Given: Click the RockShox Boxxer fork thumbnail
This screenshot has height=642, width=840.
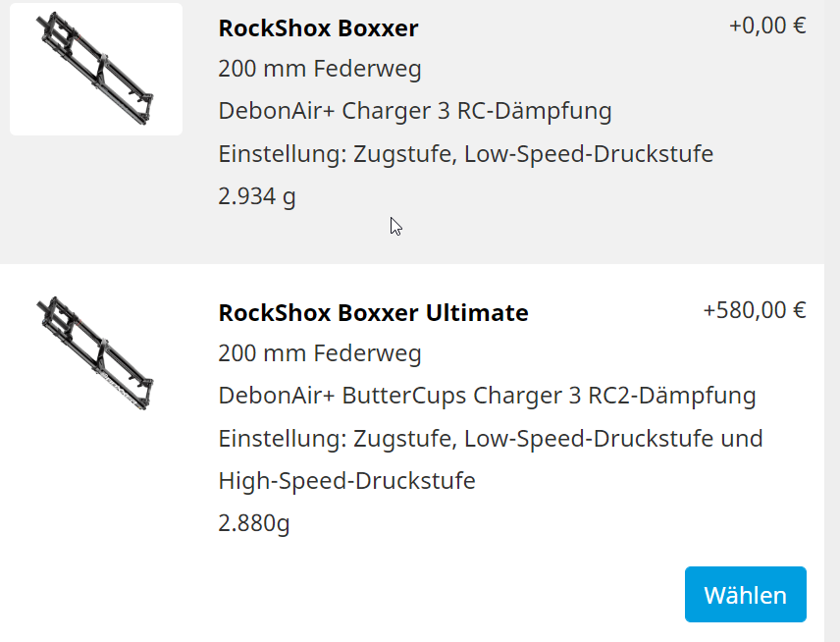Looking at the screenshot, I should (96, 69).
